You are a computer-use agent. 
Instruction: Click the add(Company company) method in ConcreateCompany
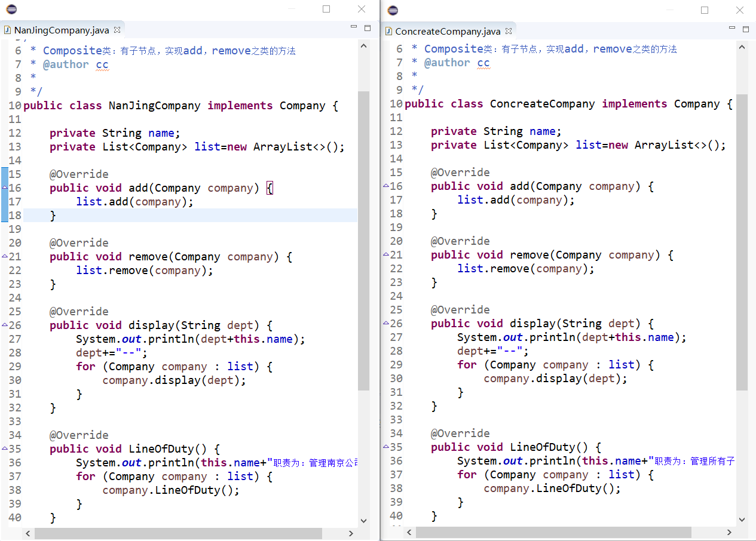542,186
